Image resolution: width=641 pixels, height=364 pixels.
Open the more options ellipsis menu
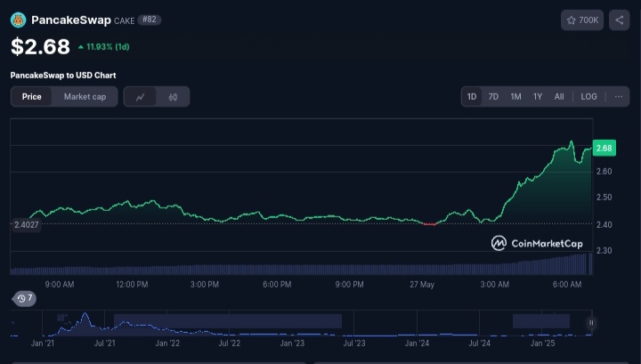pyautogui.click(x=618, y=96)
